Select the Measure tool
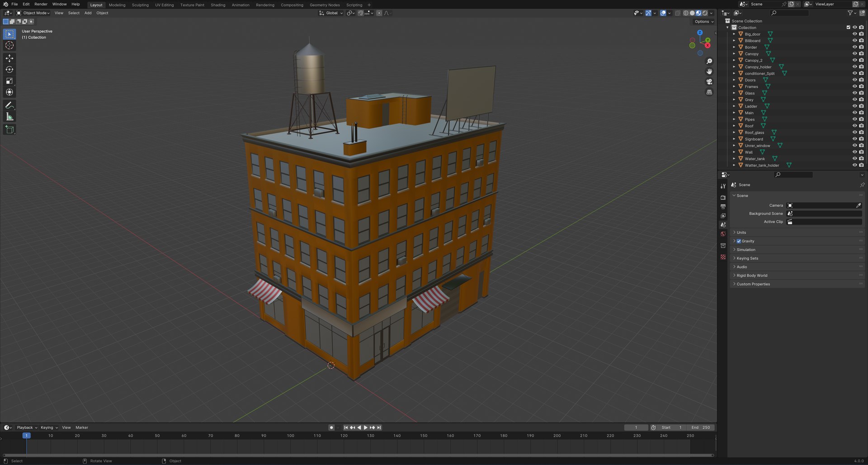Image resolution: width=868 pixels, height=465 pixels. 9,117
